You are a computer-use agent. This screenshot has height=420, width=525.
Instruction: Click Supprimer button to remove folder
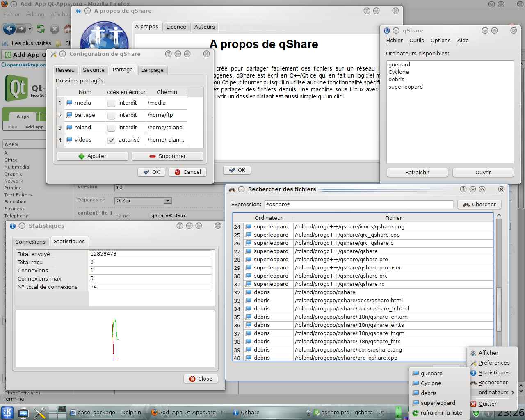coord(167,156)
